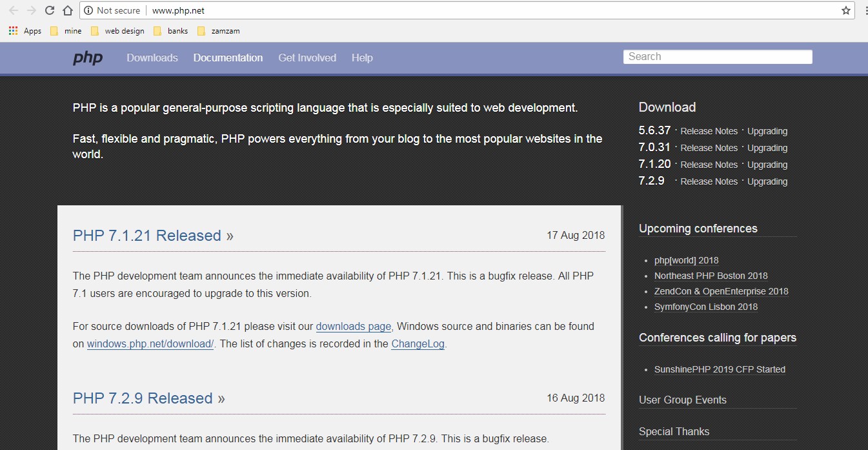Reload the page with refresh icon
This screenshot has height=450, width=868.
[x=49, y=10]
